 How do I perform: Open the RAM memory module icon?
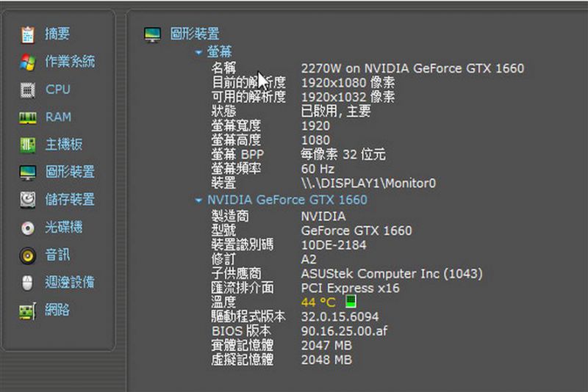28,117
